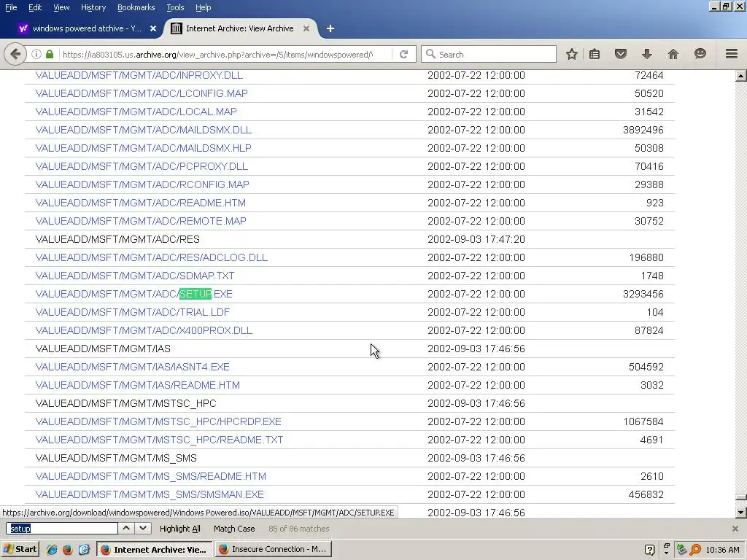Click the tray network icon
747x560 pixels.
pos(682,550)
